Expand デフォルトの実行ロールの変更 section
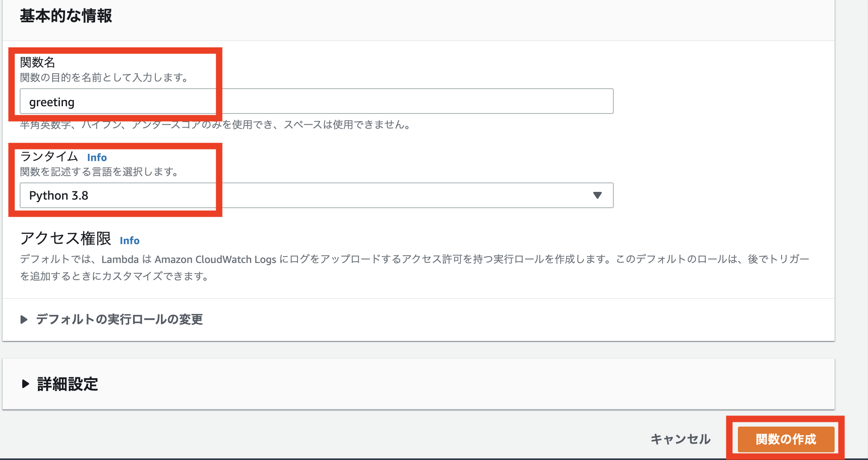 112,320
